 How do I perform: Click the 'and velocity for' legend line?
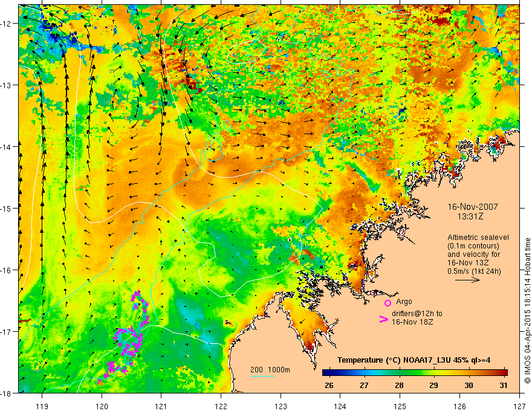coord(473,254)
